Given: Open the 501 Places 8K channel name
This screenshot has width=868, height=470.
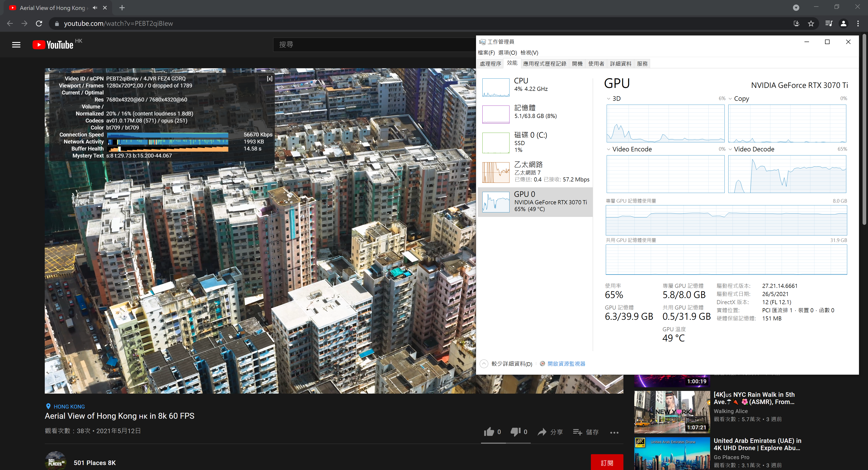Looking at the screenshot, I should pos(95,463).
